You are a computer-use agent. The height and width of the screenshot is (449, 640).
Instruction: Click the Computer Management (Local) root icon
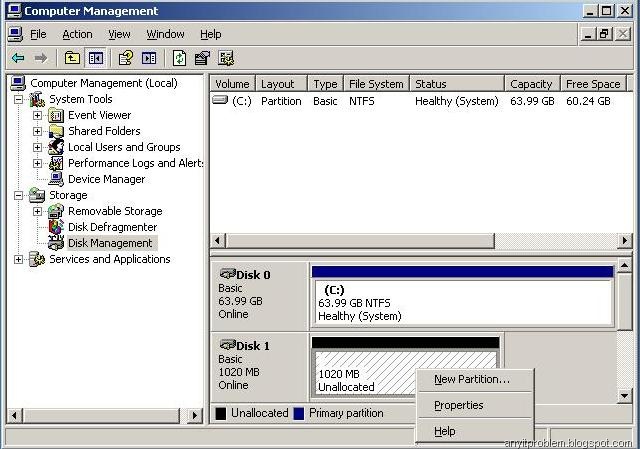18,83
